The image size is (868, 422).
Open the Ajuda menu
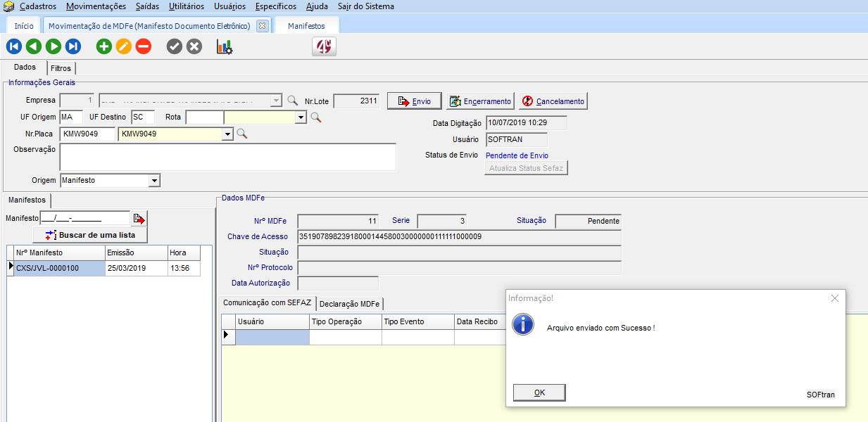tap(317, 6)
